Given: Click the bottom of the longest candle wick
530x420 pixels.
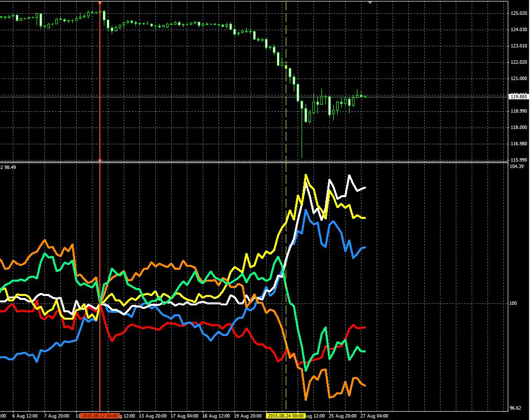Looking at the screenshot, I should pyautogui.click(x=302, y=158).
